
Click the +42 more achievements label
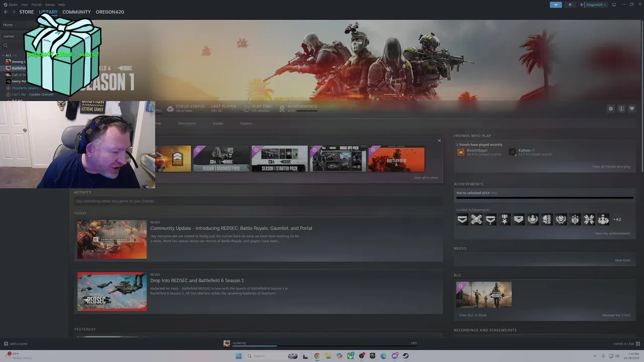pos(617,219)
